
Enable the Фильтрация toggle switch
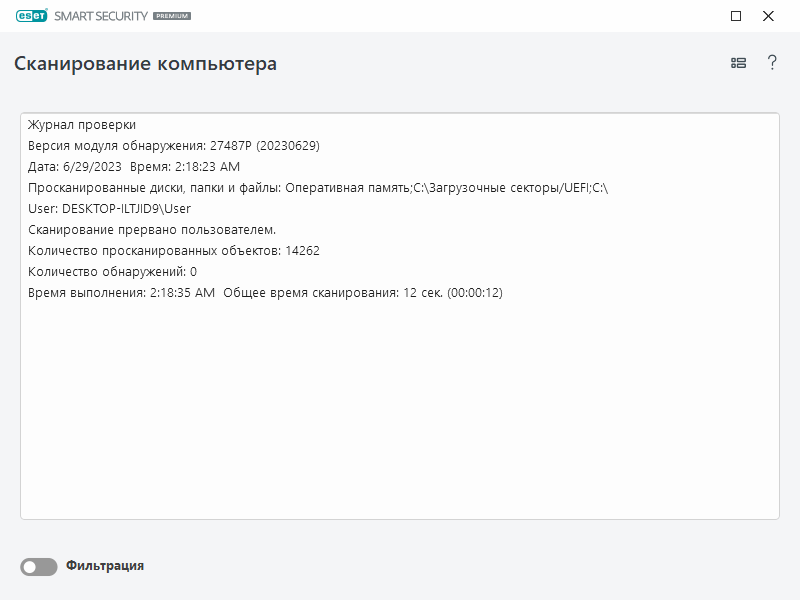click(39, 567)
